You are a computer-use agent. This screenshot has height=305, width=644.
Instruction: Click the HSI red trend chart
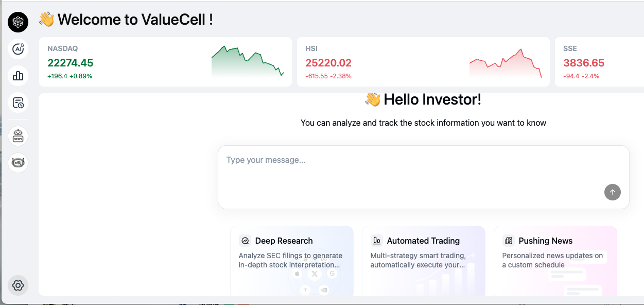click(506, 62)
